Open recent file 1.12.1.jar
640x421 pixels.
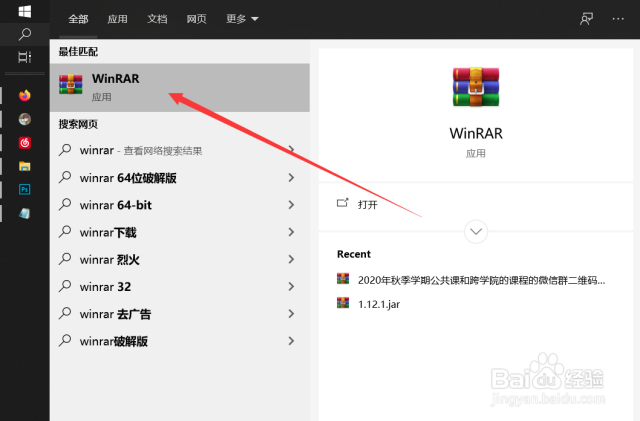pos(379,304)
